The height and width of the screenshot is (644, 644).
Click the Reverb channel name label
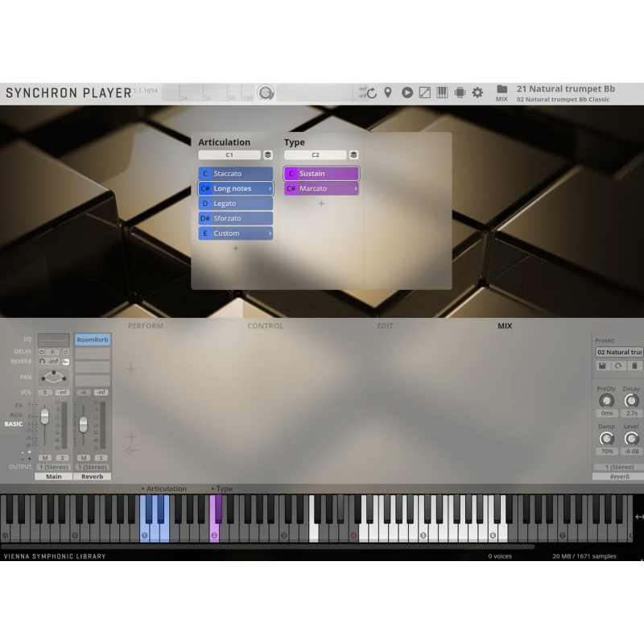point(93,477)
